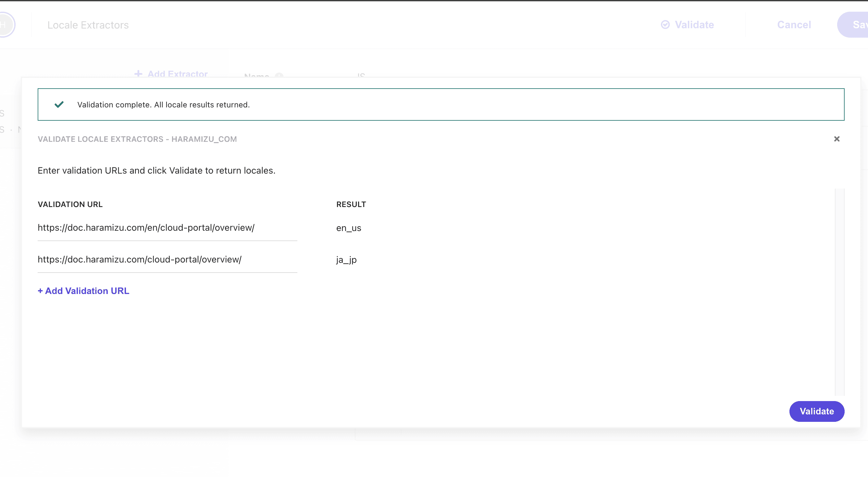The image size is (868, 477).
Task: Click the Validation complete banner message
Action: click(163, 105)
